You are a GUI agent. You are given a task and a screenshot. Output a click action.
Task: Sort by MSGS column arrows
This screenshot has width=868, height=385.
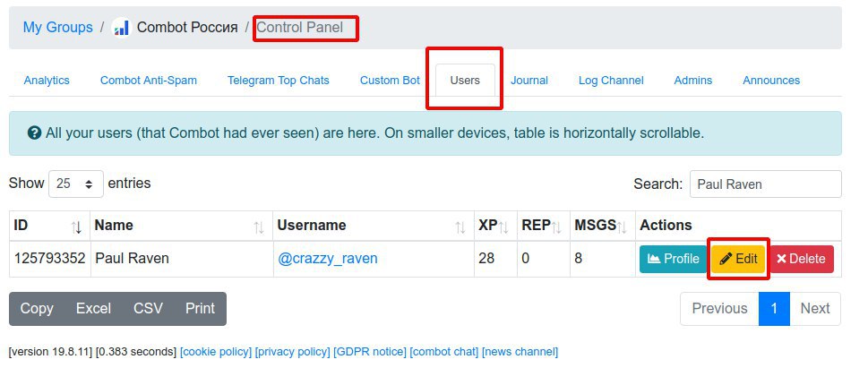coord(622,227)
